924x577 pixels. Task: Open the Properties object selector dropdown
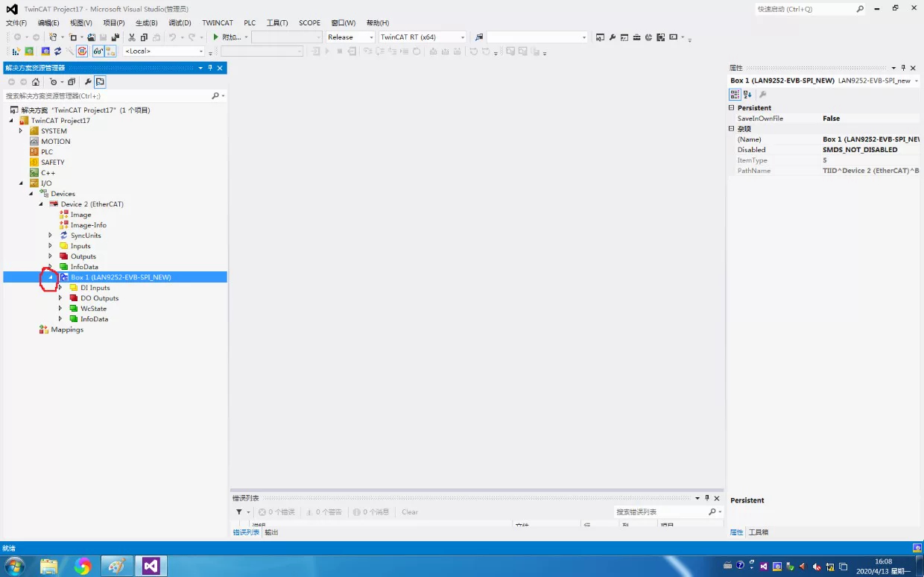[917, 81]
